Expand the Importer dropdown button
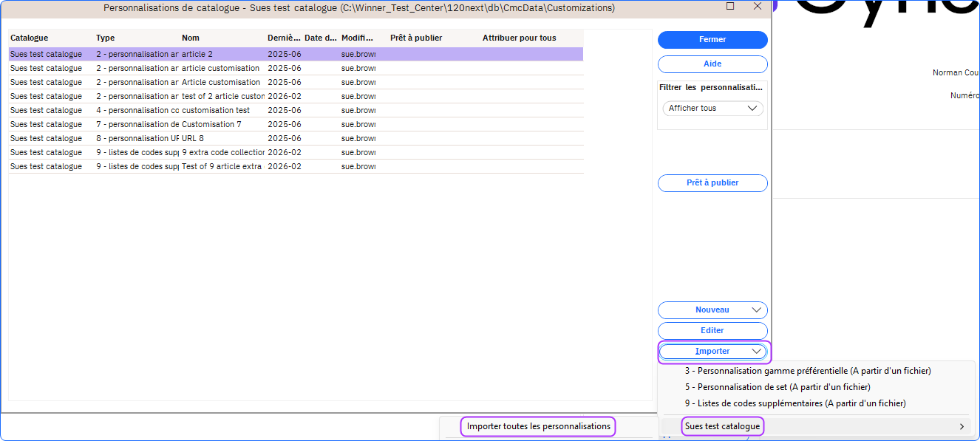 pos(712,352)
